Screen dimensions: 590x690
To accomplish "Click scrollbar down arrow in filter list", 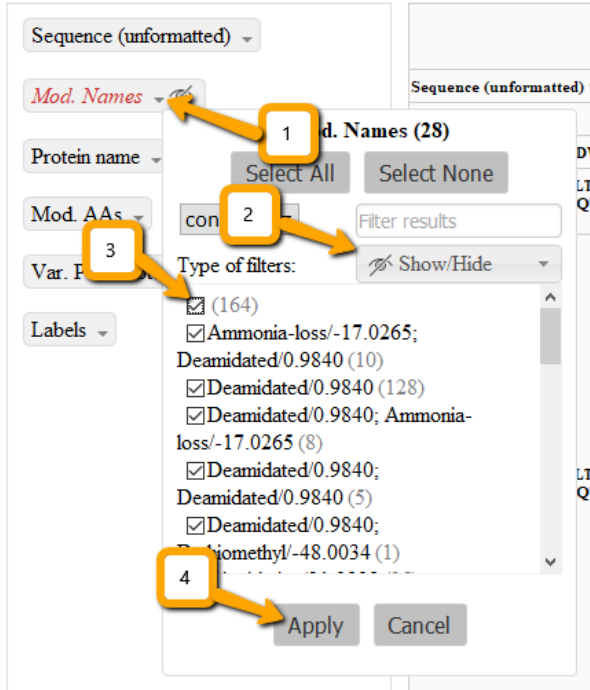I will click(x=550, y=562).
